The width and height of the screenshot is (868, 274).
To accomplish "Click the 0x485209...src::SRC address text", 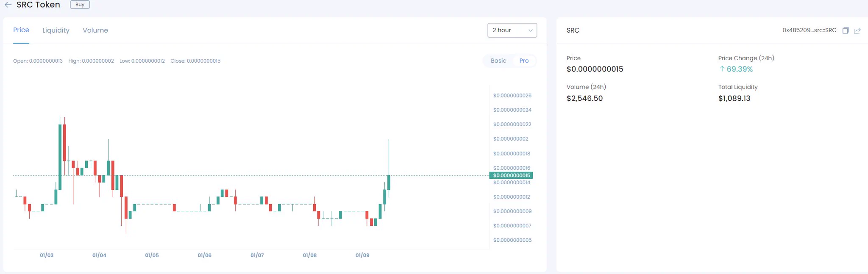I will coord(810,30).
